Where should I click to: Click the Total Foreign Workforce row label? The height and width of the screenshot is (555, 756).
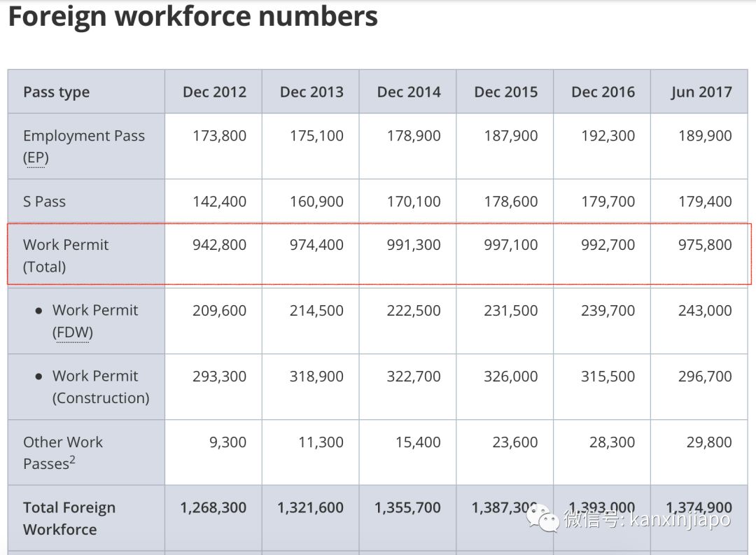click(x=69, y=519)
